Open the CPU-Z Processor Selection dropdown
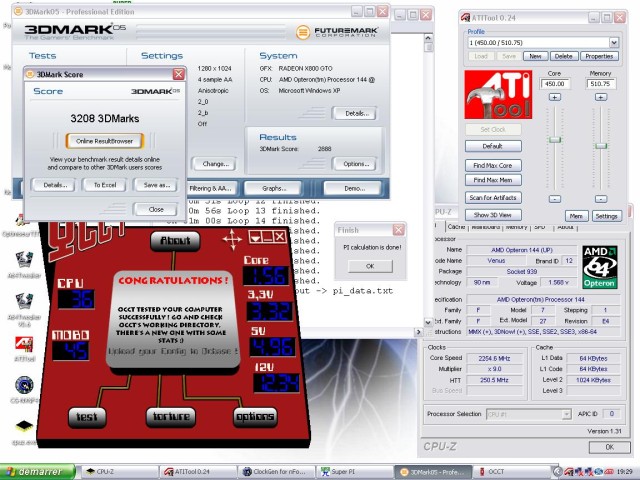The height and width of the screenshot is (480, 640). 566,414
